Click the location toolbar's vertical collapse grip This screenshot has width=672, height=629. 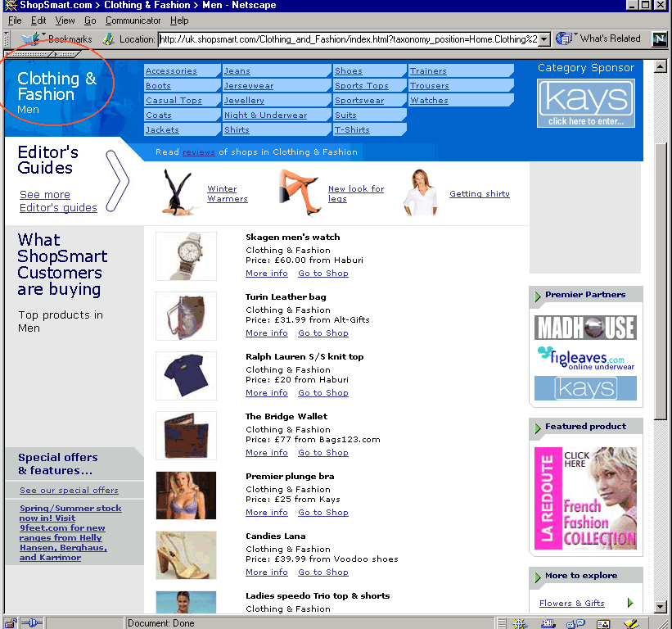pyautogui.click(x=7, y=39)
